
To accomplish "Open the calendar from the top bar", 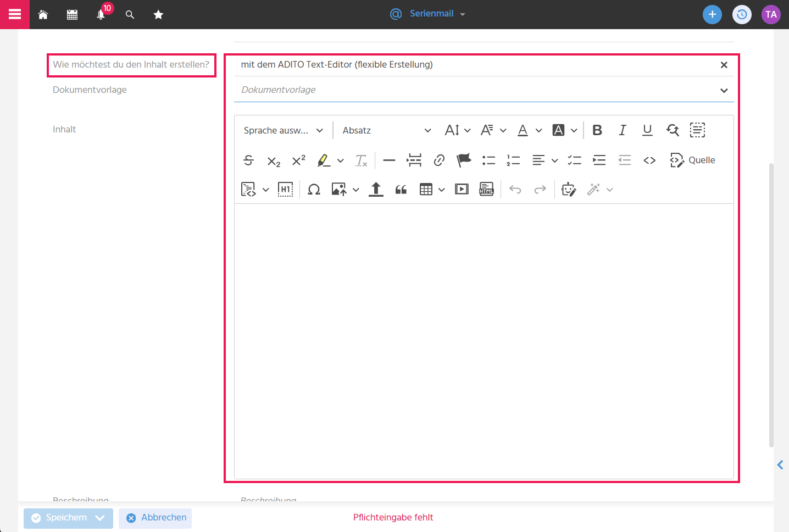I will 72,15.
